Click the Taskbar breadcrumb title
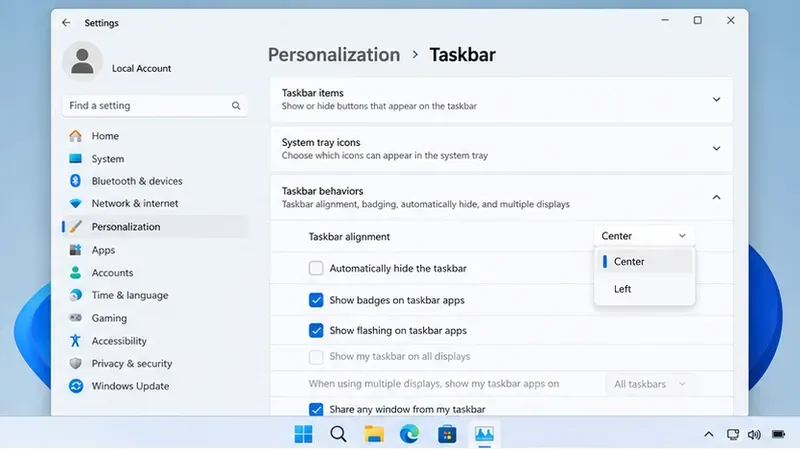 pyautogui.click(x=462, y=55)
